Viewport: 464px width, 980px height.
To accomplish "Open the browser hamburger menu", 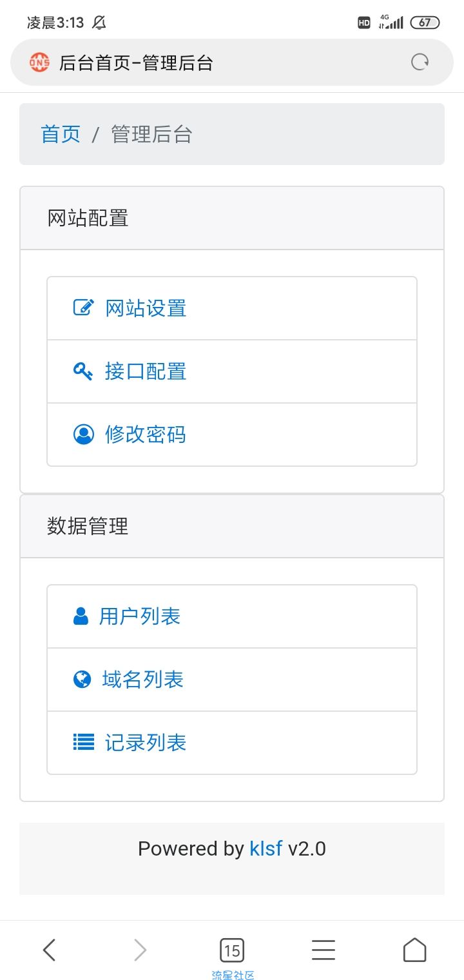I will 324,950.
